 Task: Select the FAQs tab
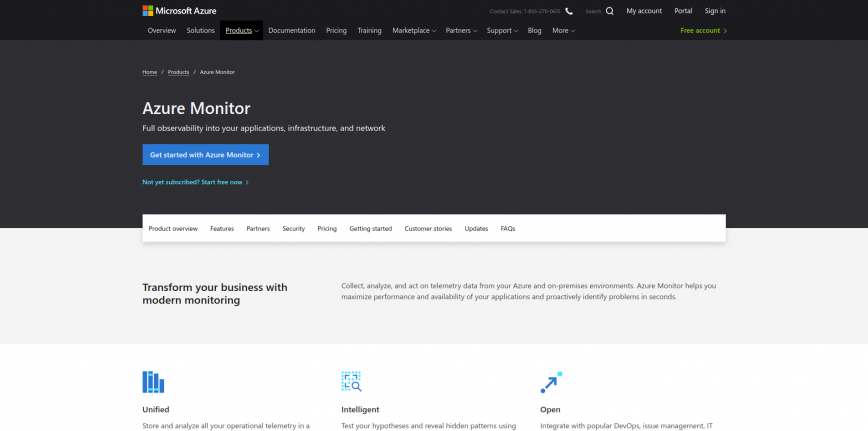508,229
